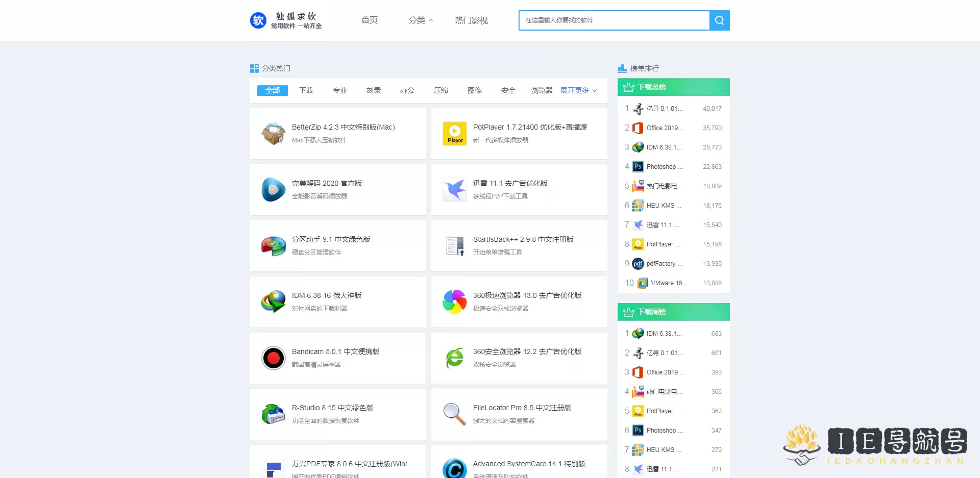Image resolution: width=980 pixels, height=478 pixels.
Task: Click inside the software search input field
Action: 612,20
